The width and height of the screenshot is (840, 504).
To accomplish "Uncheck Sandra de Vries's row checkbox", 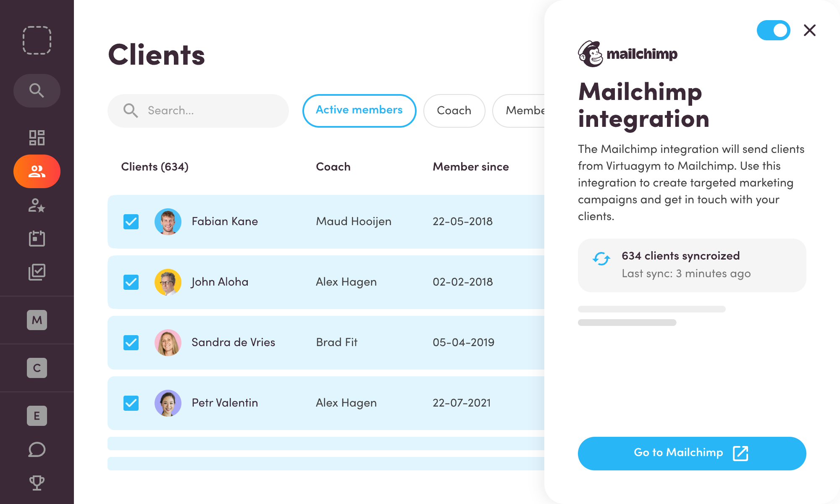I will 131,342.
